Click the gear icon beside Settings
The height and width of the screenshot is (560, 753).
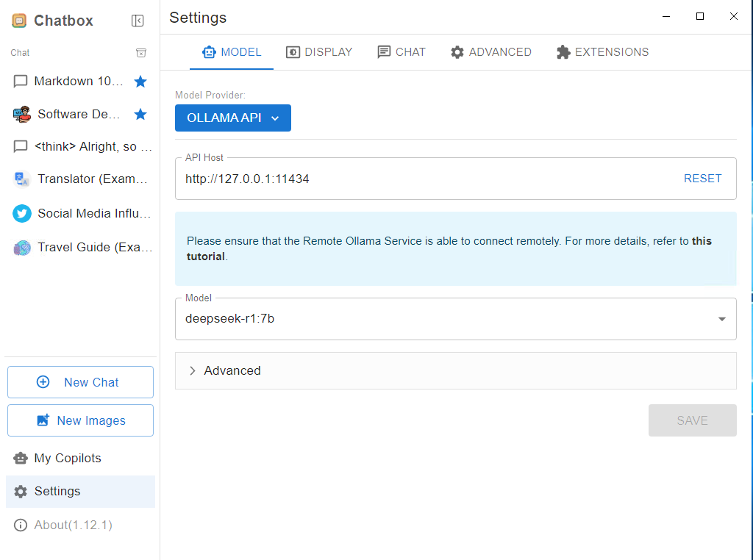click(21, 492)
